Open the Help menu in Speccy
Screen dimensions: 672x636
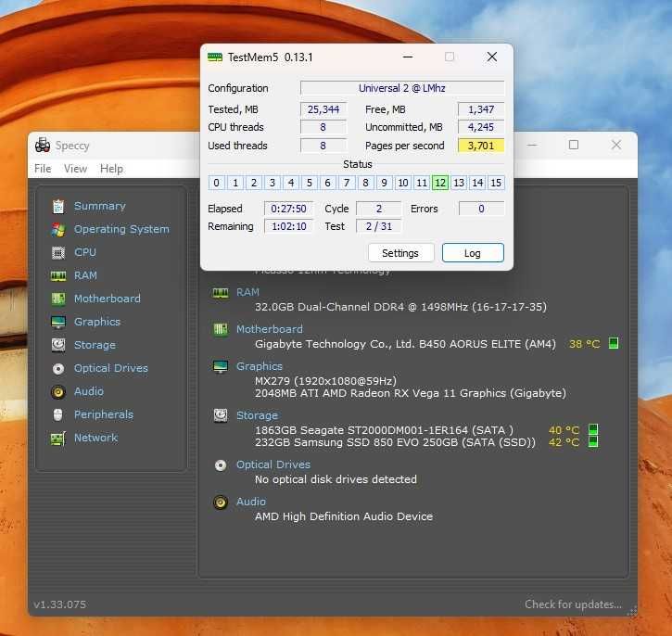click(111, 169)
